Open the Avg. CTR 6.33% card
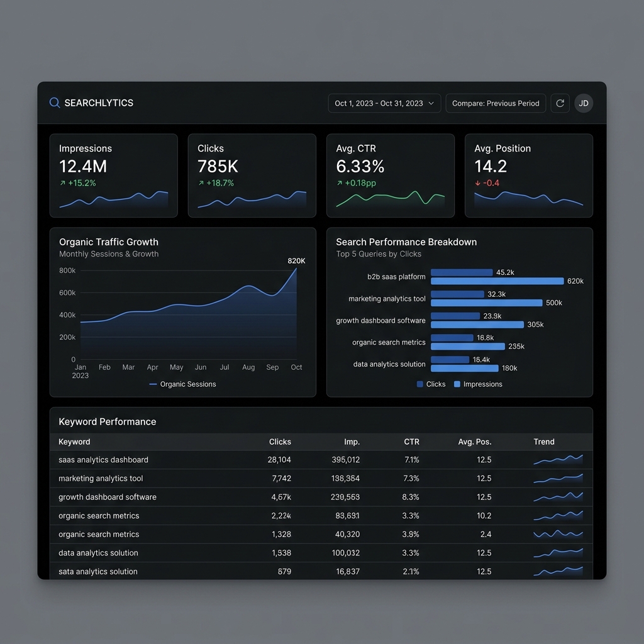This screenshot has width=644, height=644. coord(390,175)
